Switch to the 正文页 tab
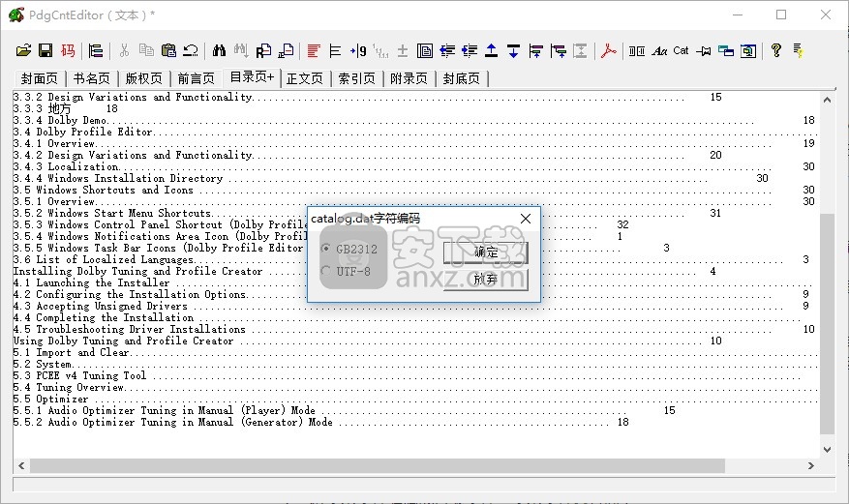Viewport: 849px width, 504px height. pyautogui.click(x=304, y=79)
